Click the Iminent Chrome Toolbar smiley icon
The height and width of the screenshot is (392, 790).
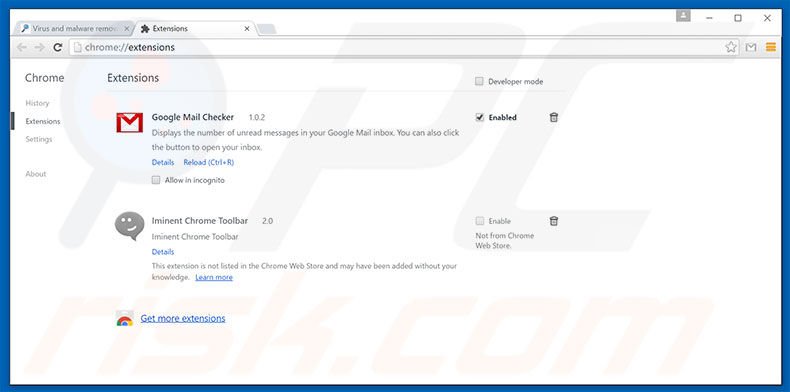click(129, 226)
